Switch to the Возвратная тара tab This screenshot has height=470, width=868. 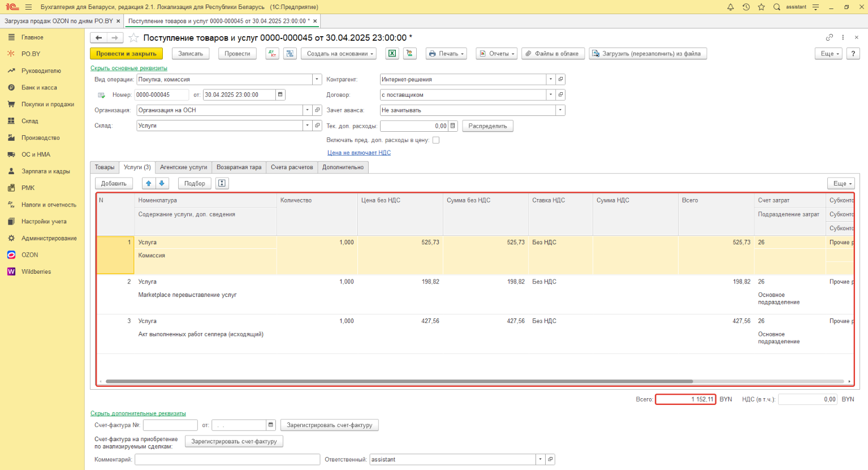(239, 167)
